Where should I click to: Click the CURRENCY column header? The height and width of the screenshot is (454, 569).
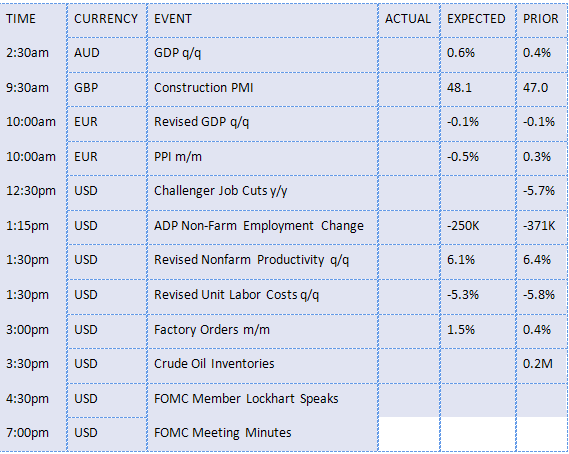(x=106, y=19)
